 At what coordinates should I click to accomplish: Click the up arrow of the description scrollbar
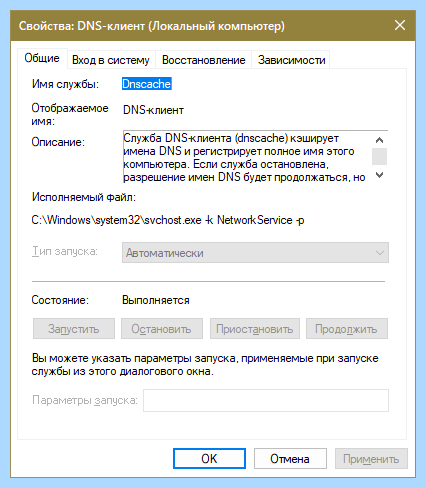pyautogui.click(x=379, y=140)
